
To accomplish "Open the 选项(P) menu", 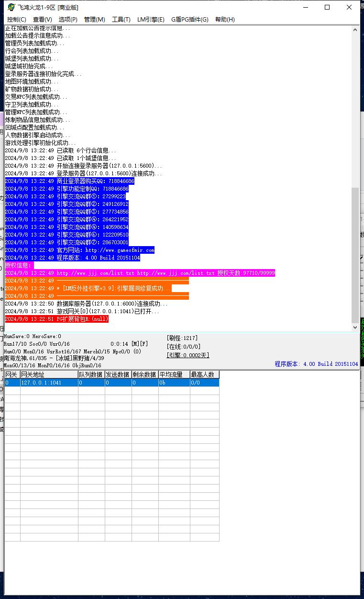I will click(68, 20).
